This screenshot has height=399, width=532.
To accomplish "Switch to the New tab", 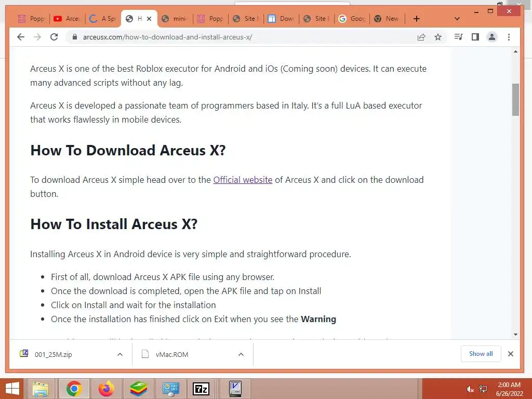I will [x=388, y=19].
